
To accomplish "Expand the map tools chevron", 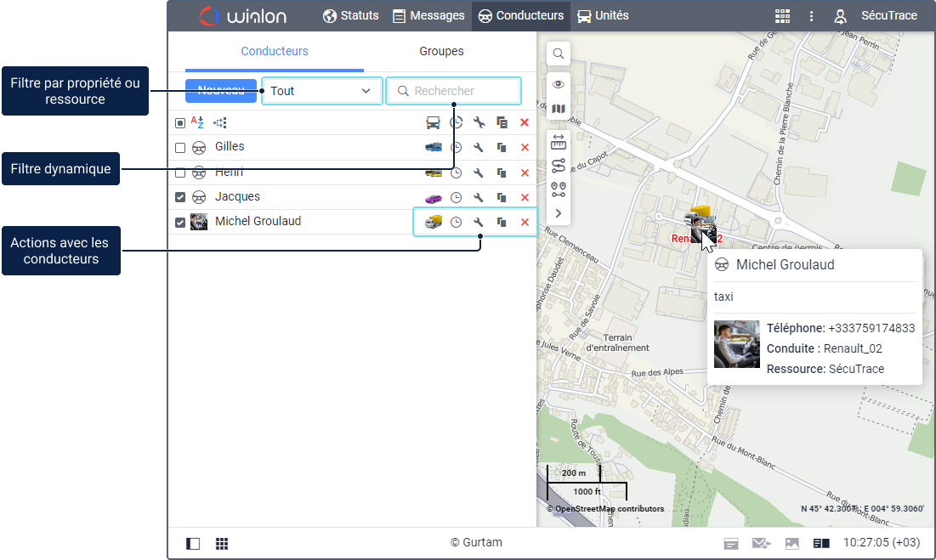I will (x=559, y=213).
